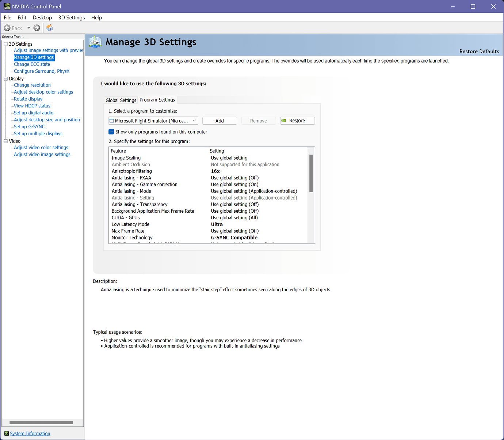Click the Back arrow icon in toolbar
504x440 pixels.
pos(7,28)
